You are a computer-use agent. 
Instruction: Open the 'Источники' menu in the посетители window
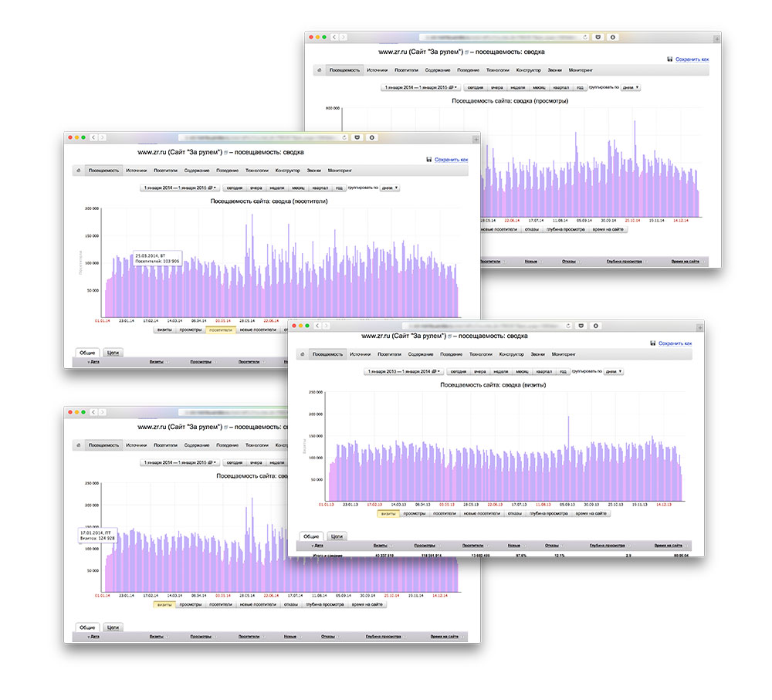[x=136, y=171]
